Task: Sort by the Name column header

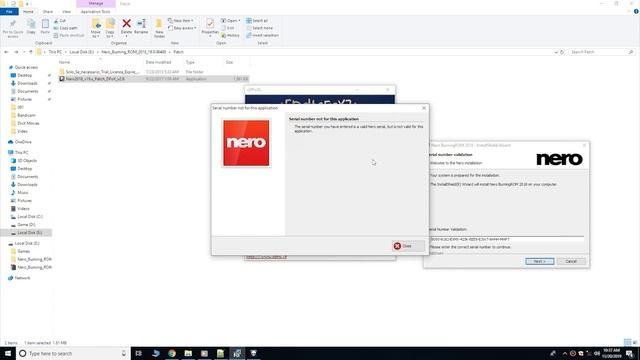Action: tap(64, 62)
